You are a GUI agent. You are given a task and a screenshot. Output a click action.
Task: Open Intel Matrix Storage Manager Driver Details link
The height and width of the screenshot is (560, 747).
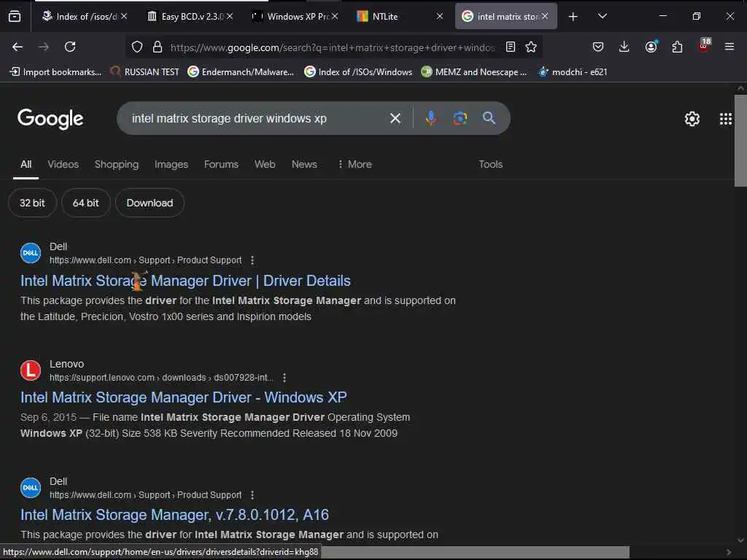[x=185, y=281]
